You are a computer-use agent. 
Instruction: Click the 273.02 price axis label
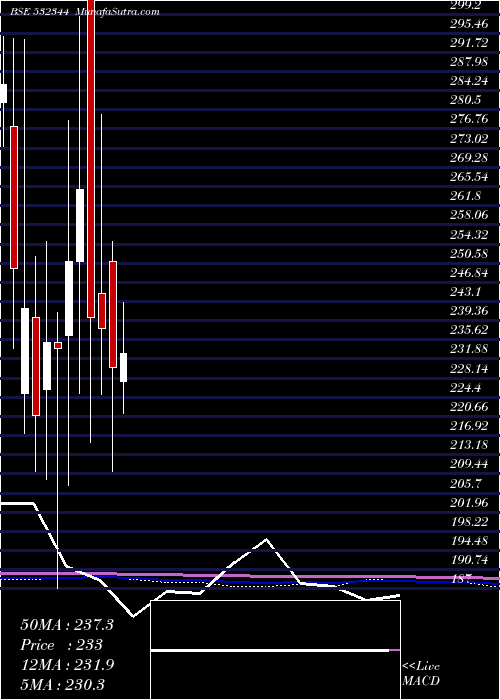(469, 138)
